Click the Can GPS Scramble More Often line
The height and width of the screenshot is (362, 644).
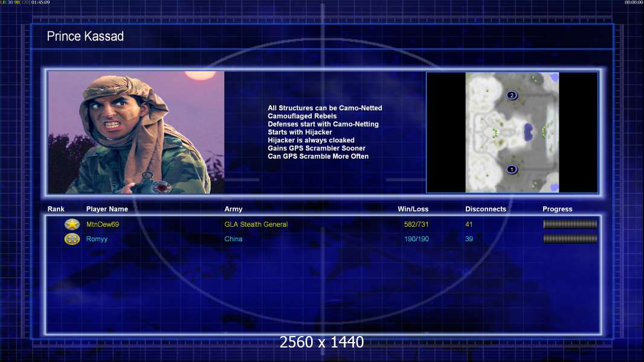coord(318,156)
